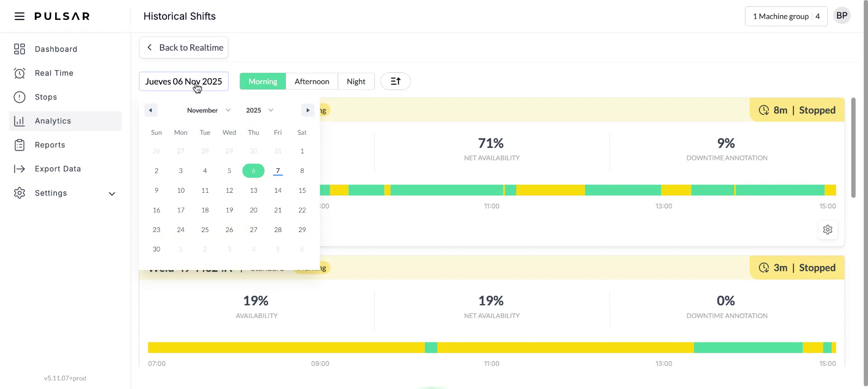Go to the next month in calendar
The width and height of the screenshot is (868, 389).
307,110
